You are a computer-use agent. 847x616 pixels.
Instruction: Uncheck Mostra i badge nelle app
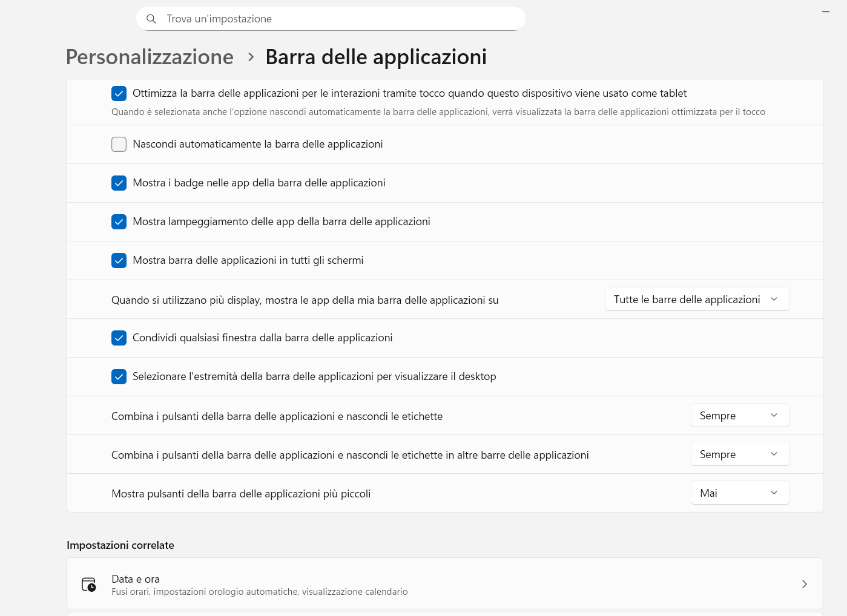[119, 183]
